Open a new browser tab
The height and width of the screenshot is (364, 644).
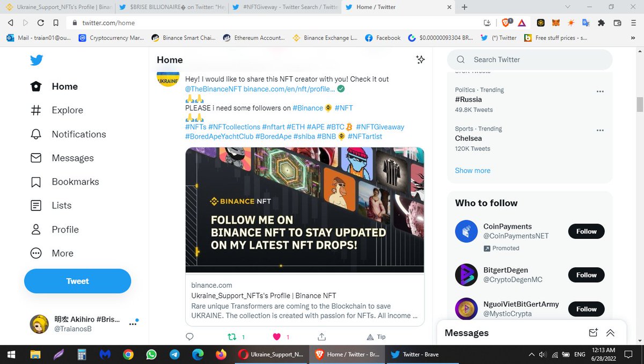pyautogui.click(x=465, y=7)
